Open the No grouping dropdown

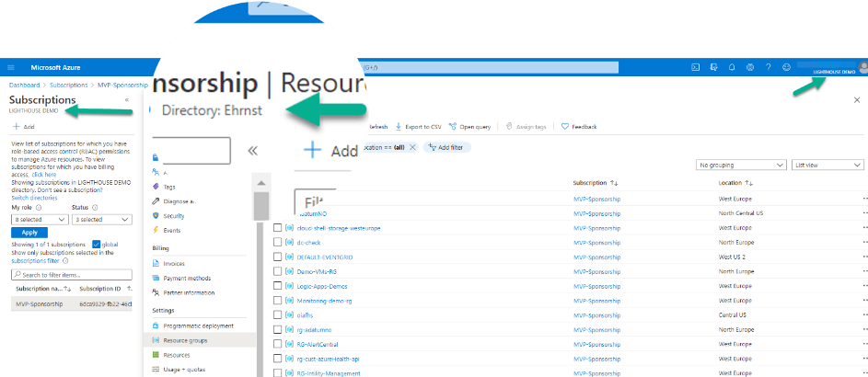(741, 165)
